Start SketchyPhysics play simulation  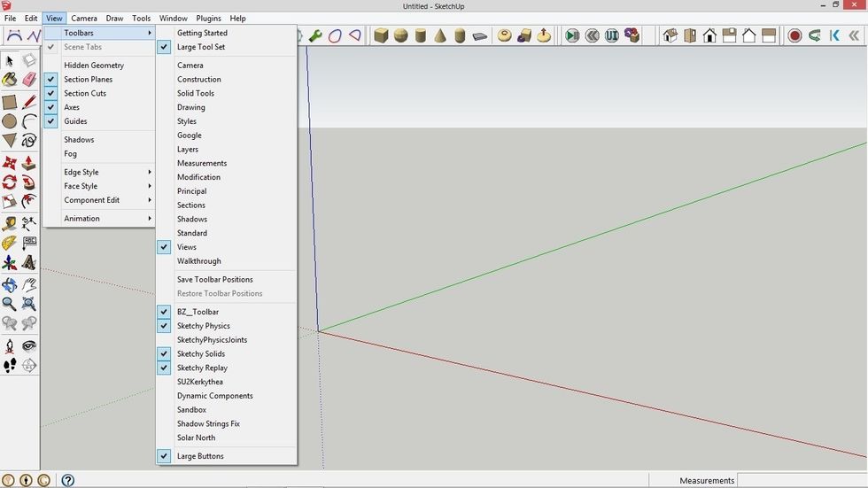click(572, 36)
